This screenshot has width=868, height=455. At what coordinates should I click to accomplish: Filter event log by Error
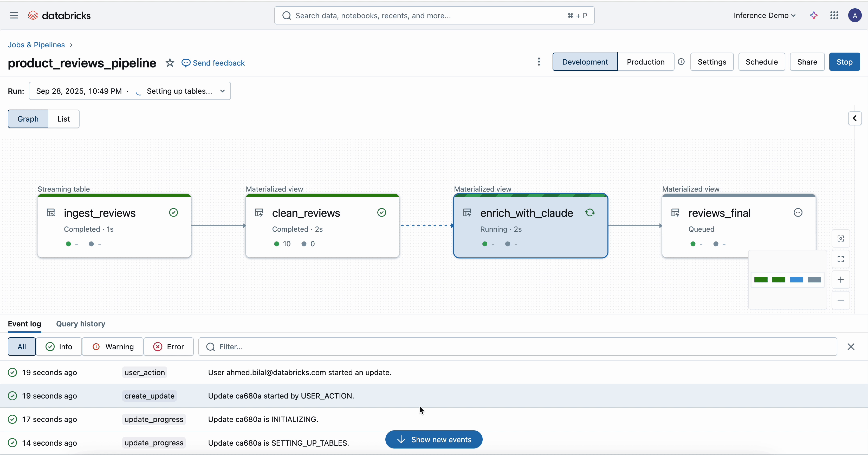click(x=169, y=347)
